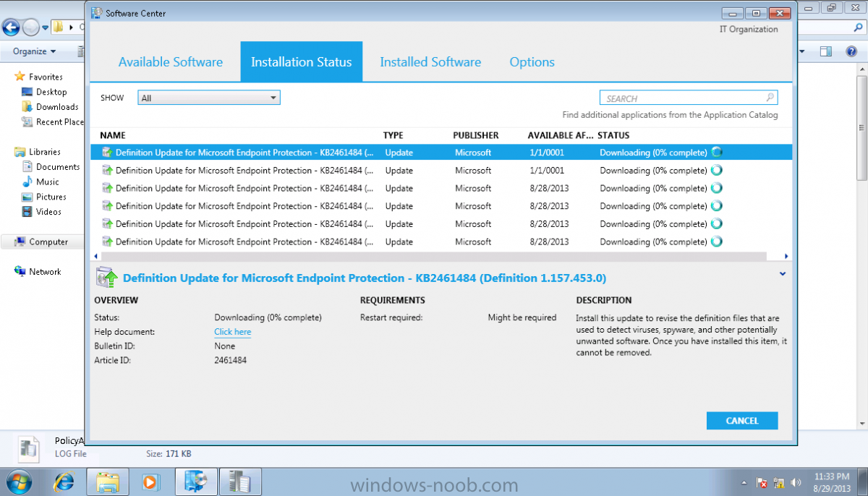The width and height of the screenshot is (868, 496).
Task: Open the Windows Start menu
Action: 17,481
